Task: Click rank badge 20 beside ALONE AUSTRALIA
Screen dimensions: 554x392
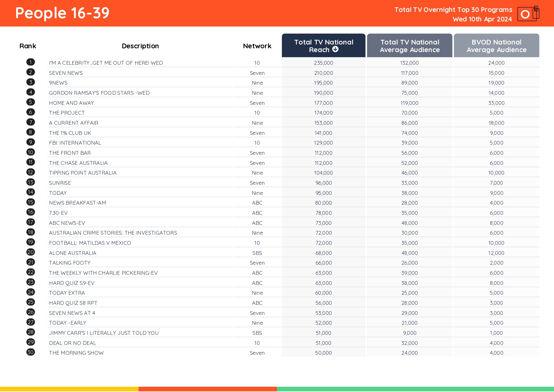Action: (x=30, y=252)
